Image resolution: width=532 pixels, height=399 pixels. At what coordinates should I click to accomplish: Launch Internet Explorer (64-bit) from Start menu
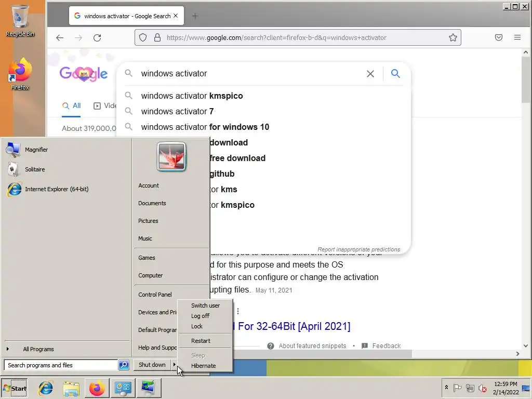pos(66,189)
